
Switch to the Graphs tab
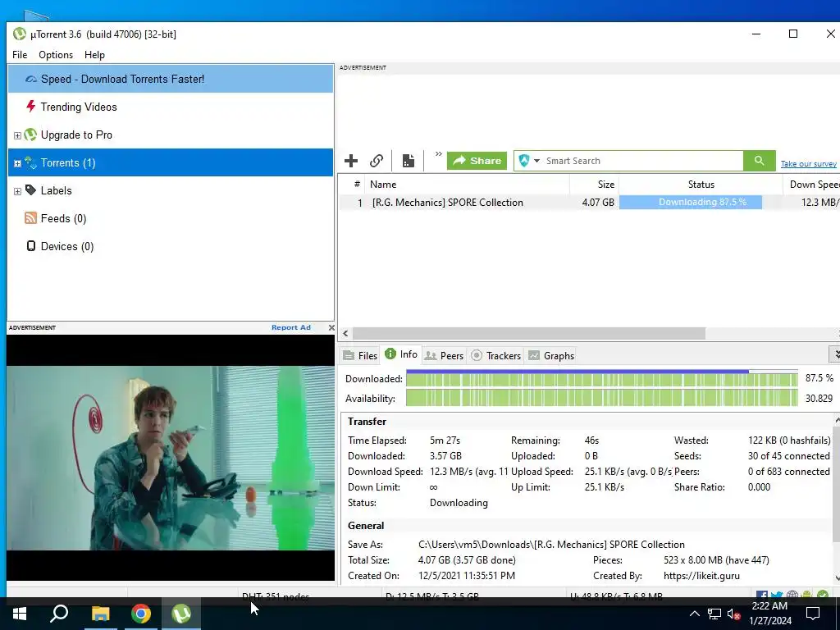tap(551, 356)
